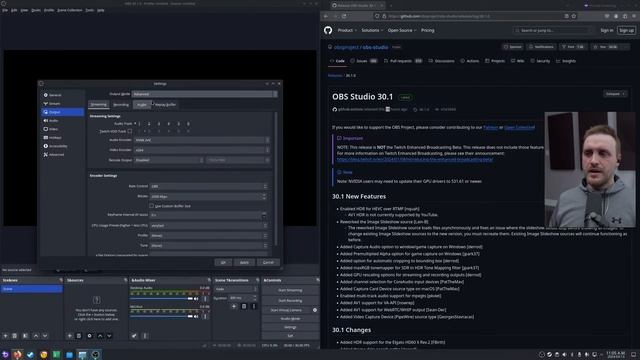Screen dimensions: 640x360
Task: Select Video section in Settings sidebar
Action: tap(62, 129)
